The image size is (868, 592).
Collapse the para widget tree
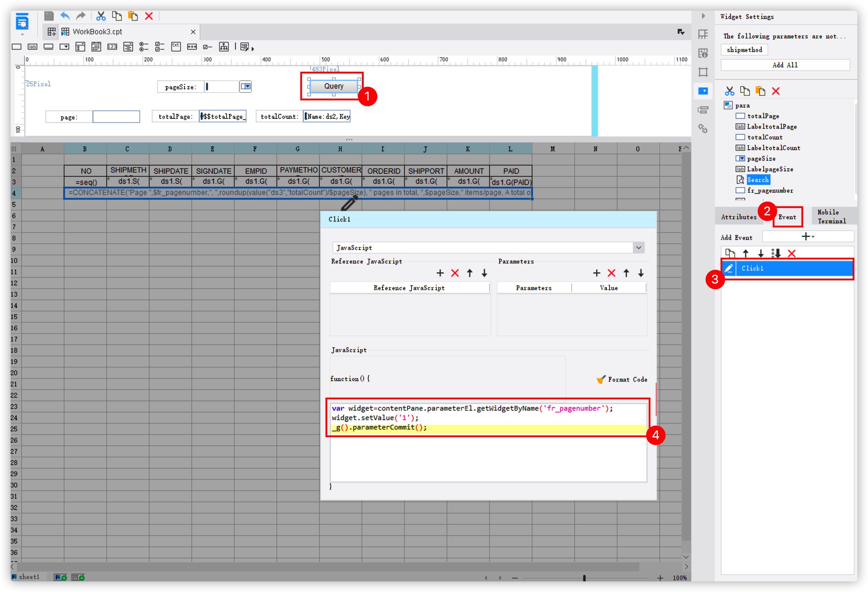coord(728,105)
